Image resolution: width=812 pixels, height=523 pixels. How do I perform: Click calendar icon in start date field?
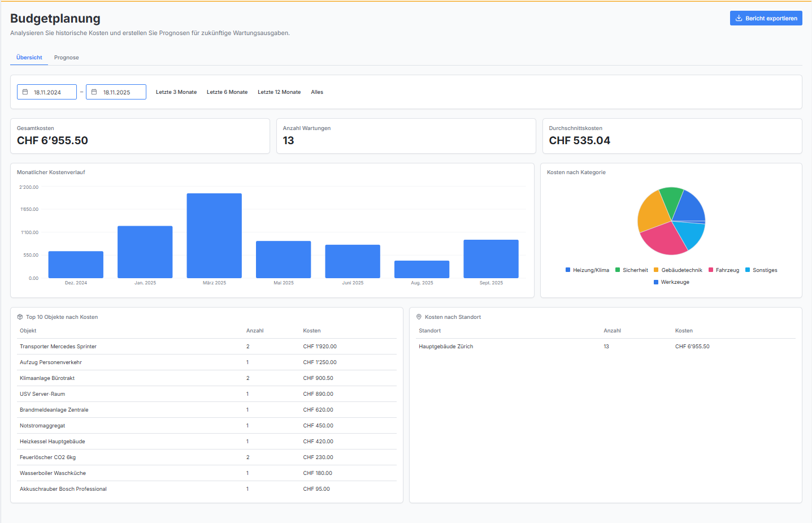[25, 92]
